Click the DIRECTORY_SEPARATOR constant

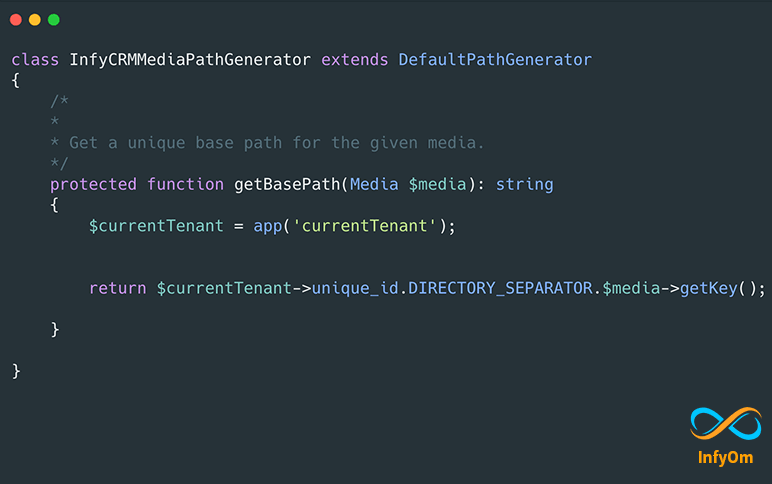click(500, 288)
